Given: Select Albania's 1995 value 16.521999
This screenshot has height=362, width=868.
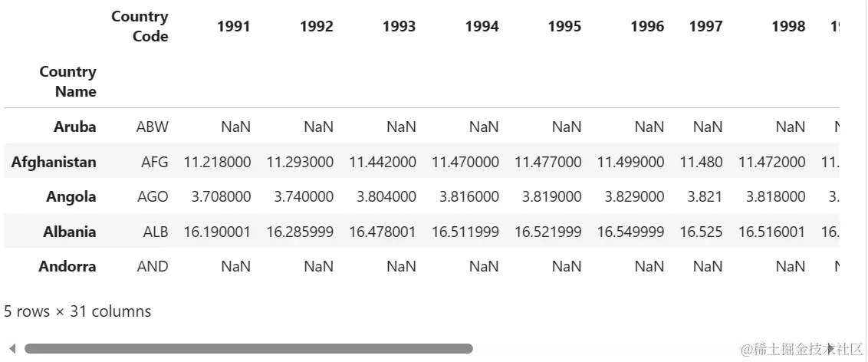Looking at the screenshot, I should [x=547, y=232].
